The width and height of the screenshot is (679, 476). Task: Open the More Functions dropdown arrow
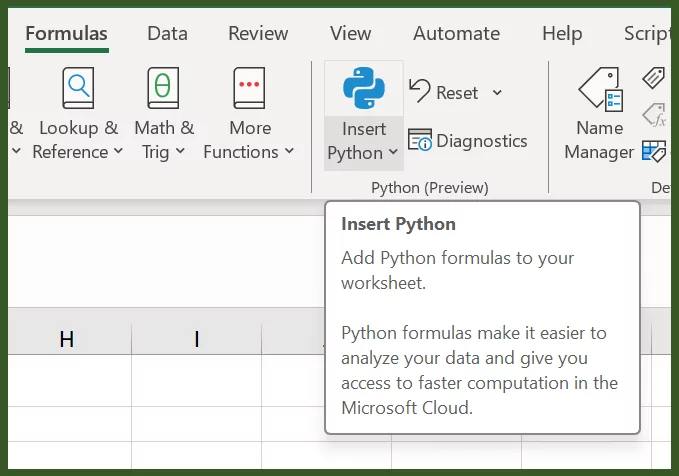tap(289, 152)
